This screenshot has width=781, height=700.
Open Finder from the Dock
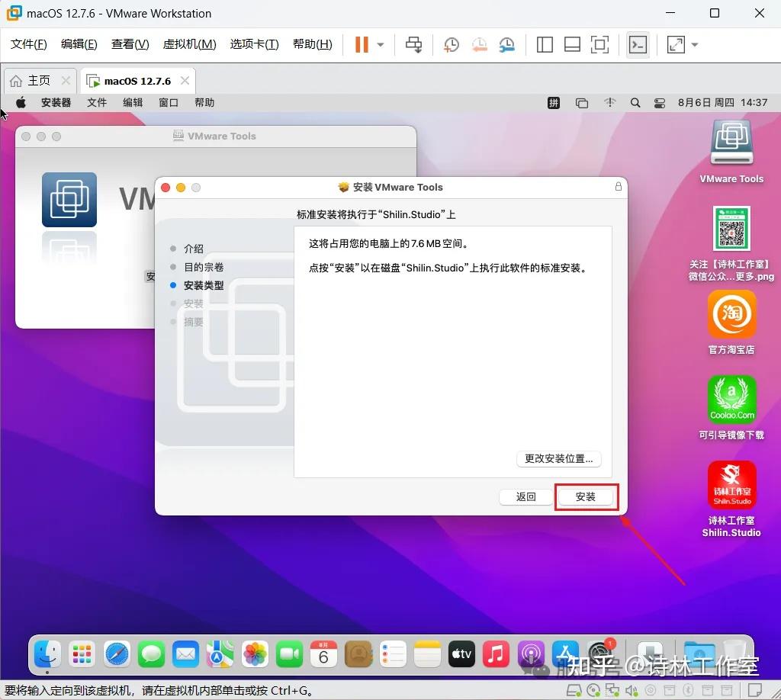point(47,653)
